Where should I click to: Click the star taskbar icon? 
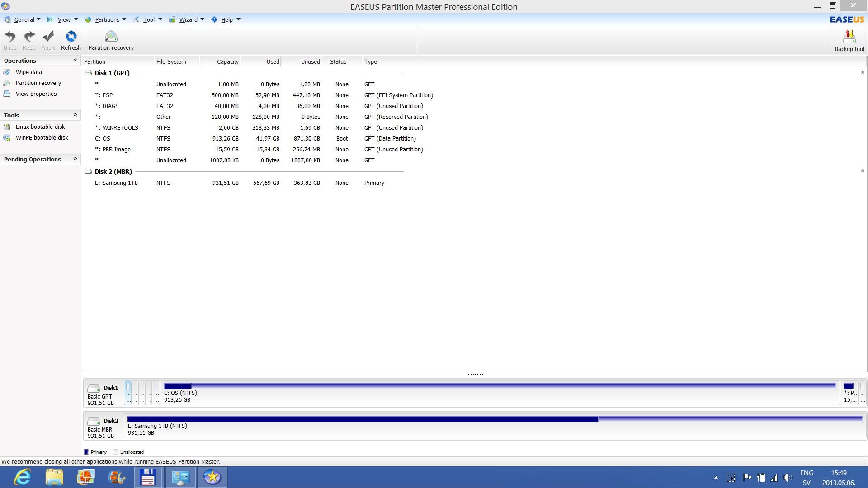(x=212, y=477)
